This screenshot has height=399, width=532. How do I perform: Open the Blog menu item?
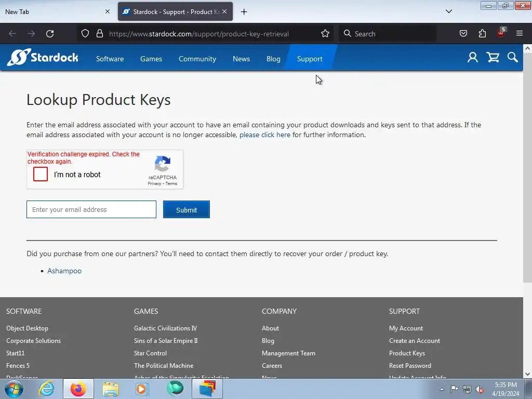pyautogui.click(x=273, y=59)
